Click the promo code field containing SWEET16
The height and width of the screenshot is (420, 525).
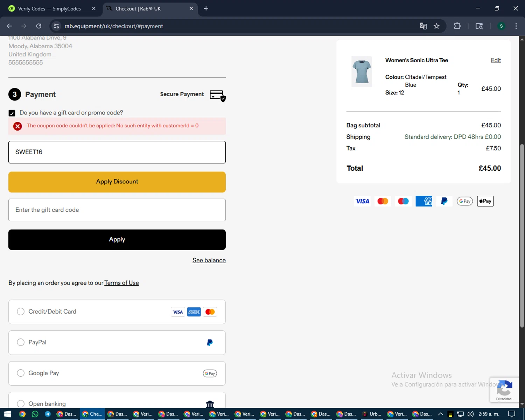pos(117,152)
